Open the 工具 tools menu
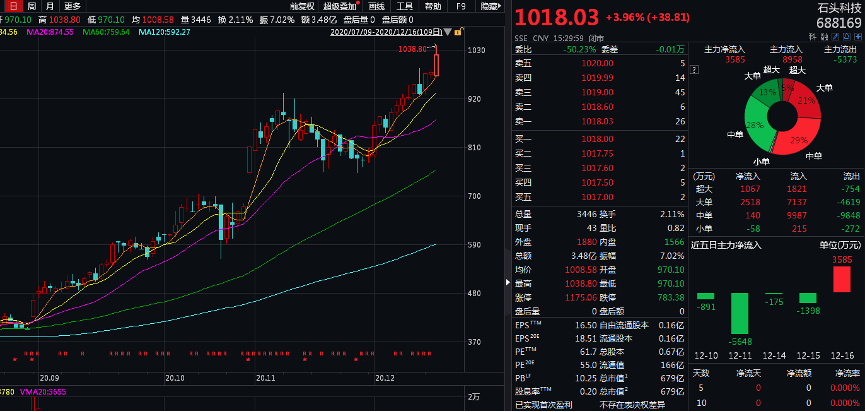The height and width of the screenshot is (412, 866). (405, 7)
